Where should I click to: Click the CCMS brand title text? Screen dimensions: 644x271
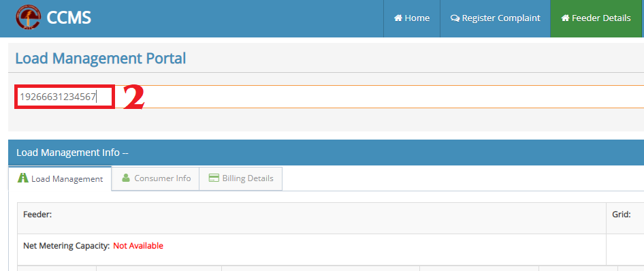(69, 18)
